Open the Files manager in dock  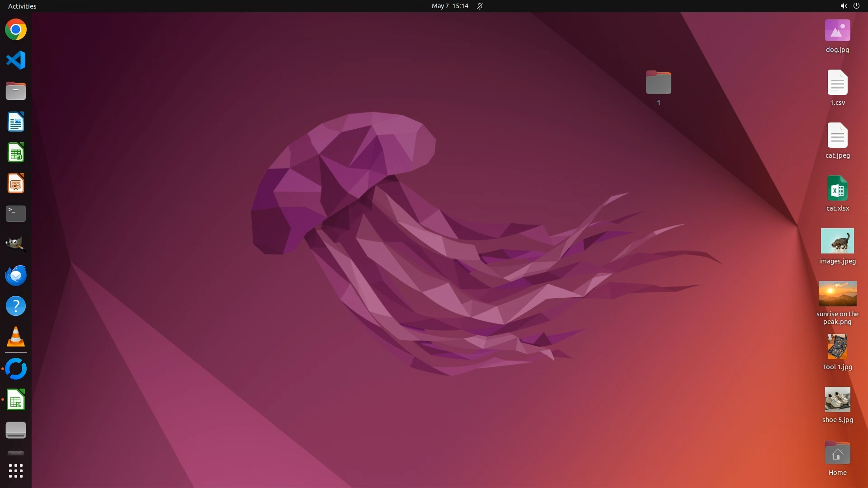pos(16,91)
